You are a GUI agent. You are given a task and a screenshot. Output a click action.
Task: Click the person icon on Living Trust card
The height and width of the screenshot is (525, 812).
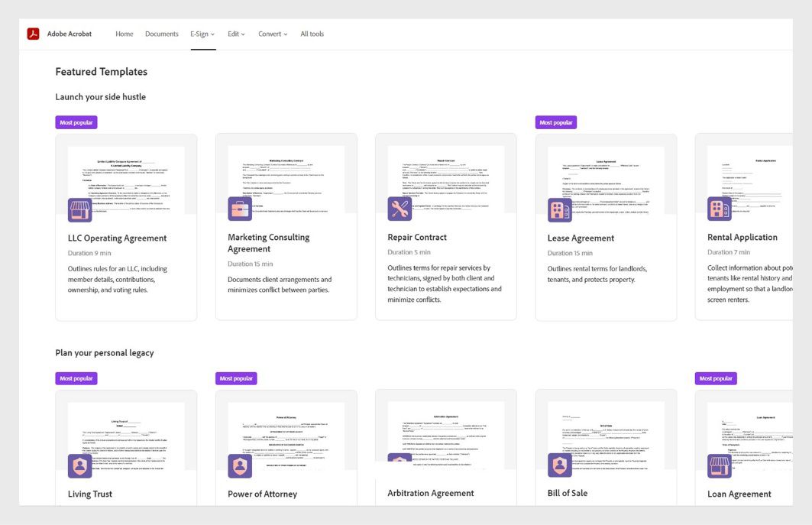pos(80,465)
